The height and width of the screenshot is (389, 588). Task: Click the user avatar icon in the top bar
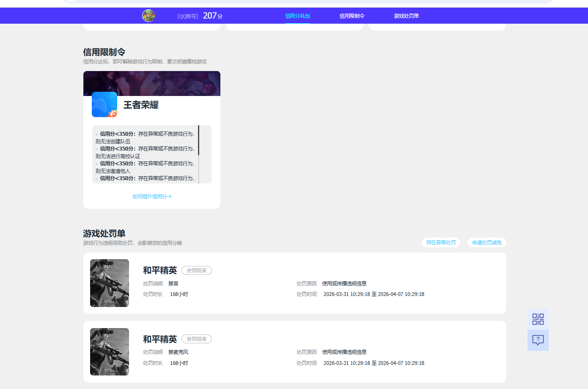(x=148, y=16)
